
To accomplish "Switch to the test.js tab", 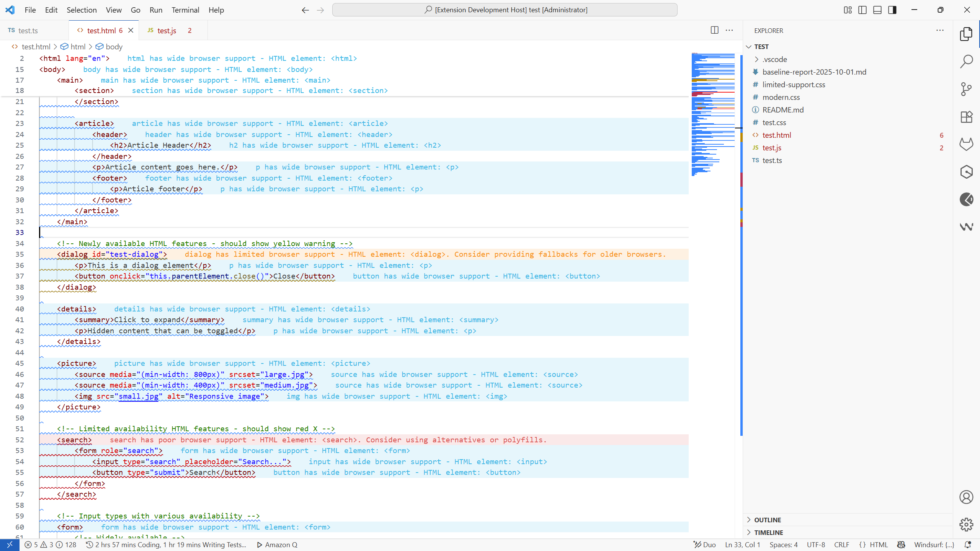I will pyautogui.click(x=167, y=31).
